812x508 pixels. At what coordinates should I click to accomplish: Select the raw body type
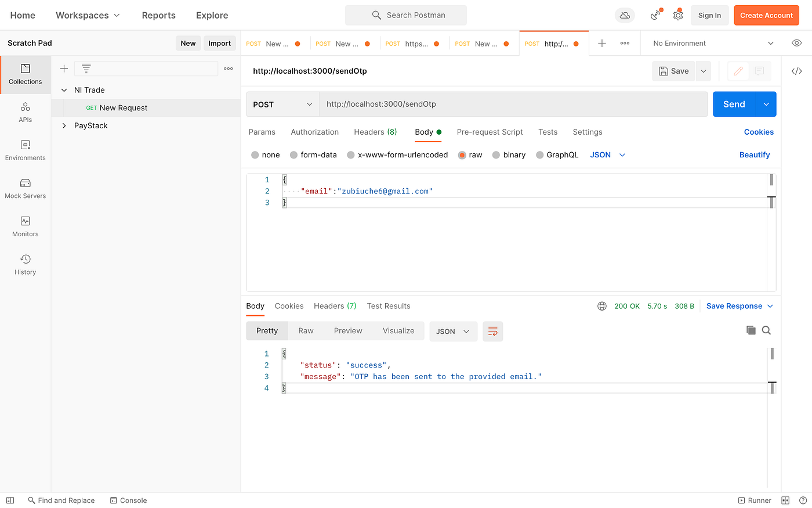point(470,154)
